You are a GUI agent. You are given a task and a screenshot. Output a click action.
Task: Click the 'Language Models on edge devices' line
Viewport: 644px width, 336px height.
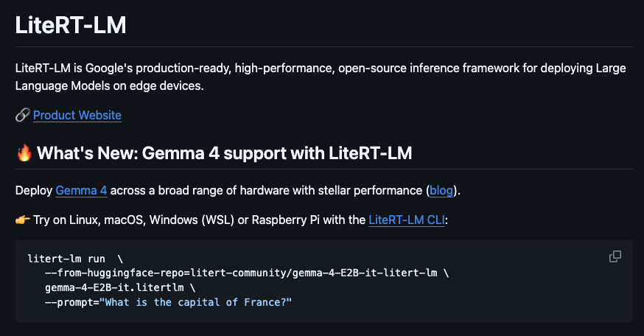[109, 86]
